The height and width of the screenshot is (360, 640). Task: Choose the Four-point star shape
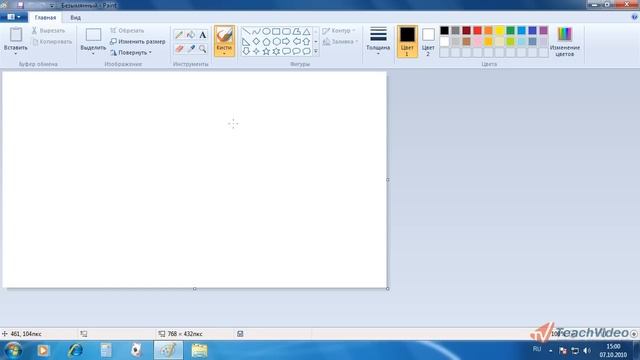click(256, 51)
